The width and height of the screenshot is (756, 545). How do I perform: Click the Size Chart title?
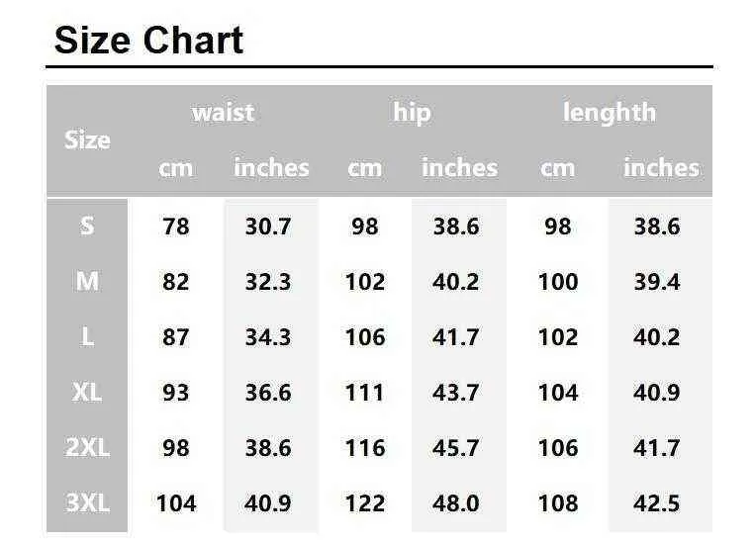148,40
